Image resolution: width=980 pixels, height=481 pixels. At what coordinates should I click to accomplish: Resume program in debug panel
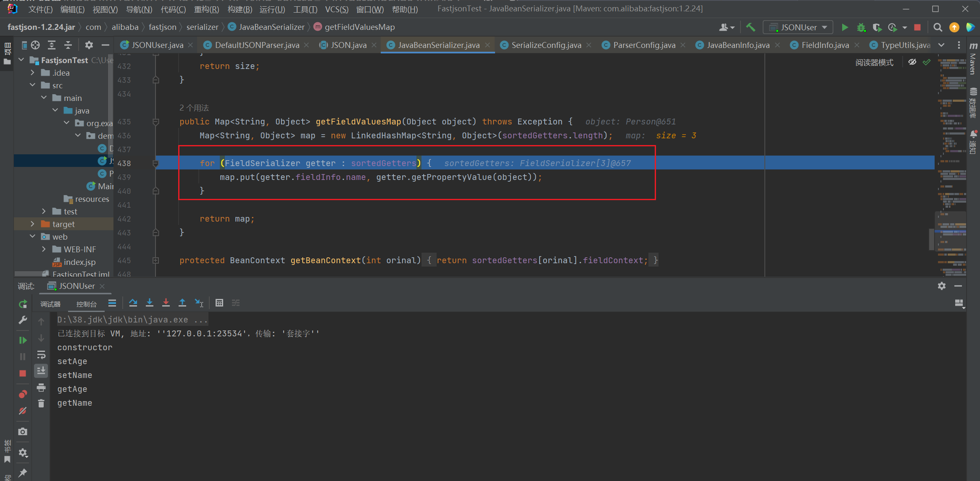click(x=23, y=340)
